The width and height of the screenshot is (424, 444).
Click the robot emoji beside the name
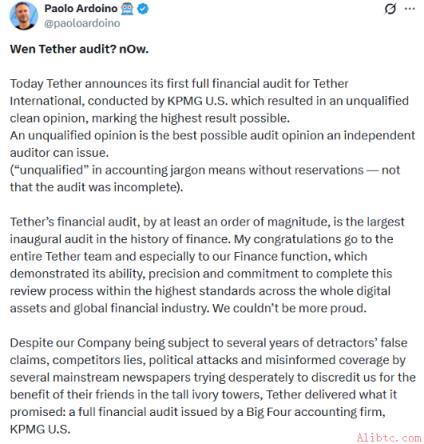coord(127,9)
